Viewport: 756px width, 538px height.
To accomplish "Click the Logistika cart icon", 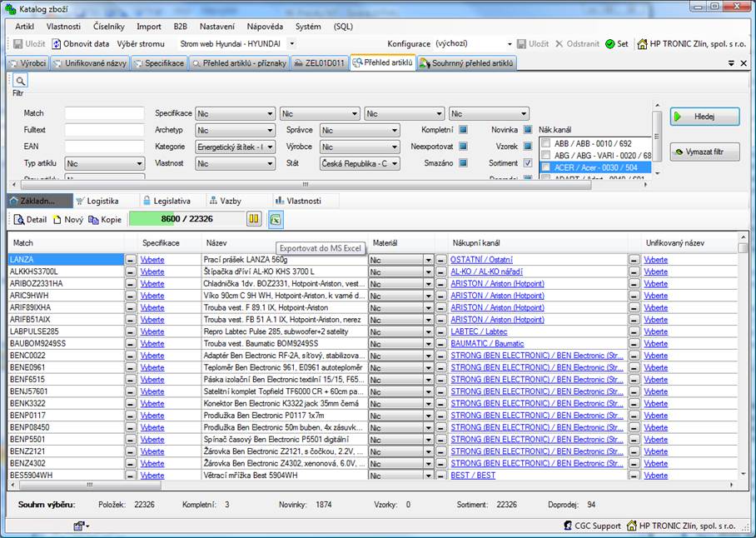I will tap(80, 201).
